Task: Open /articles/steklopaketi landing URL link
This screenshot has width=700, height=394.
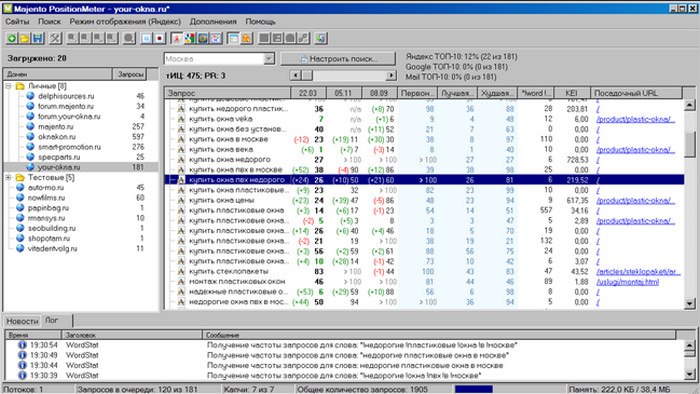Action: tap(638, 271)
